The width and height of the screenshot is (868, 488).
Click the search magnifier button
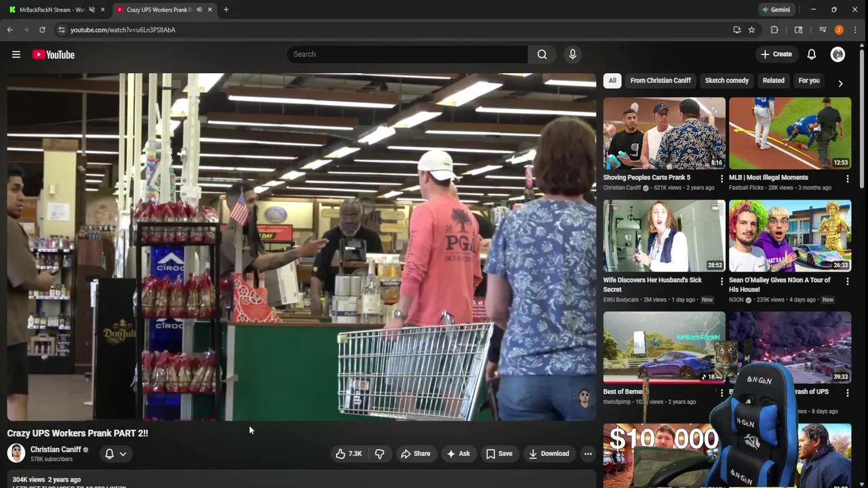click(542, 54)
